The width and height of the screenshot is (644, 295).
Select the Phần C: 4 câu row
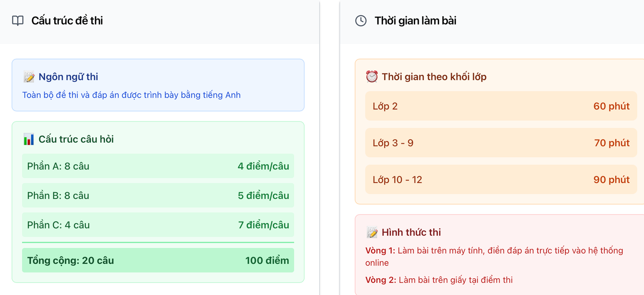tap(158, 225)
